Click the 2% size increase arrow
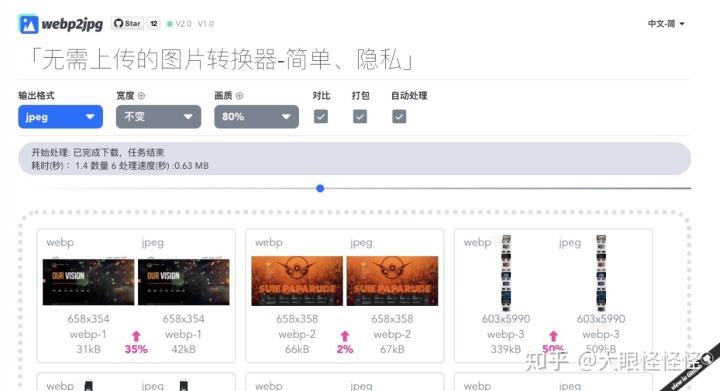The height and width of the screenshot is (391, 720). pyautogui.click(x=345, y=336)
